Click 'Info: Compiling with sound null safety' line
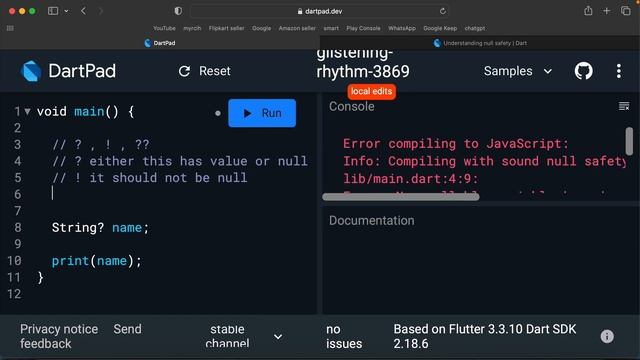 tap(484, 161)
